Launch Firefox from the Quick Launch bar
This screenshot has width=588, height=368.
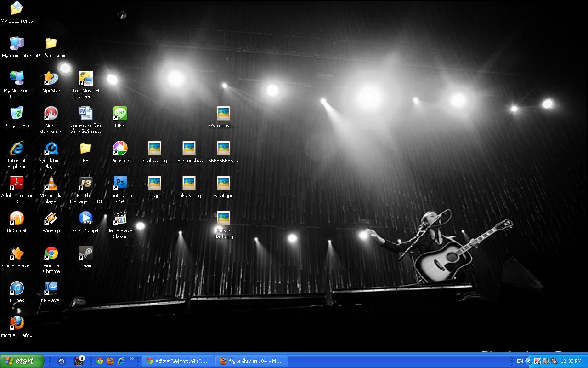[110, 361]
